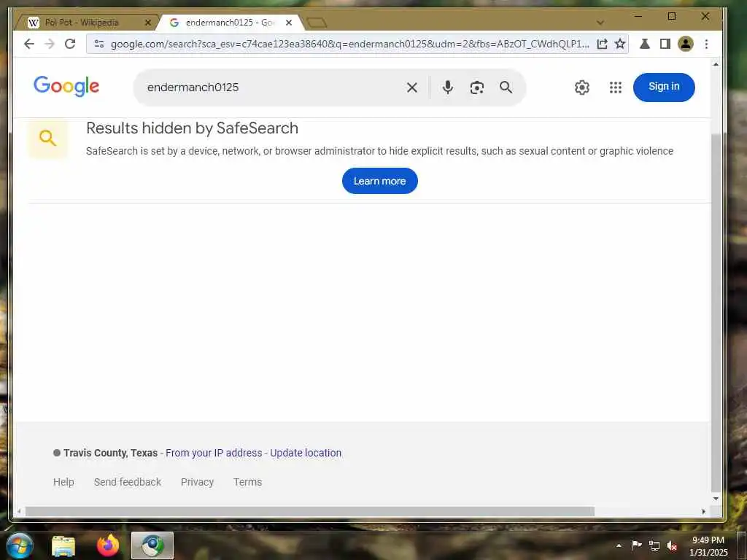Image resolution: width=747 pixels, height=560 pixels.
Task: Open the Help footer link
Action: (x=63, y=482)
